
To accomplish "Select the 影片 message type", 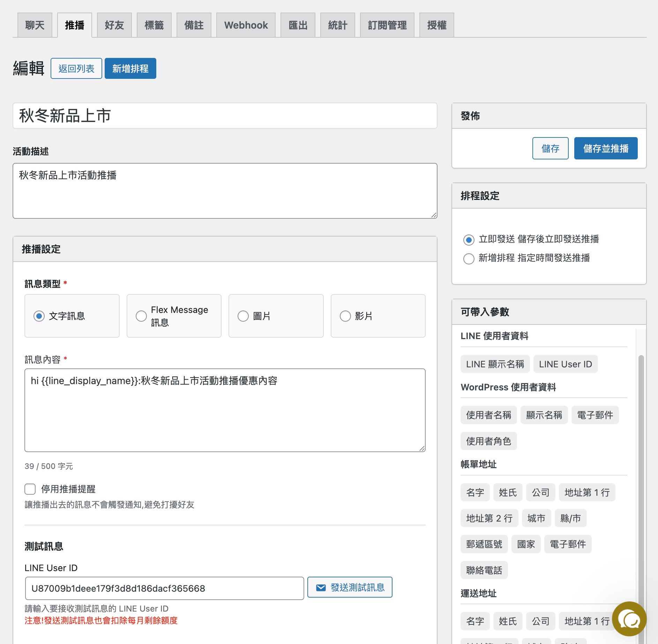I will click(x=345, y=316).
